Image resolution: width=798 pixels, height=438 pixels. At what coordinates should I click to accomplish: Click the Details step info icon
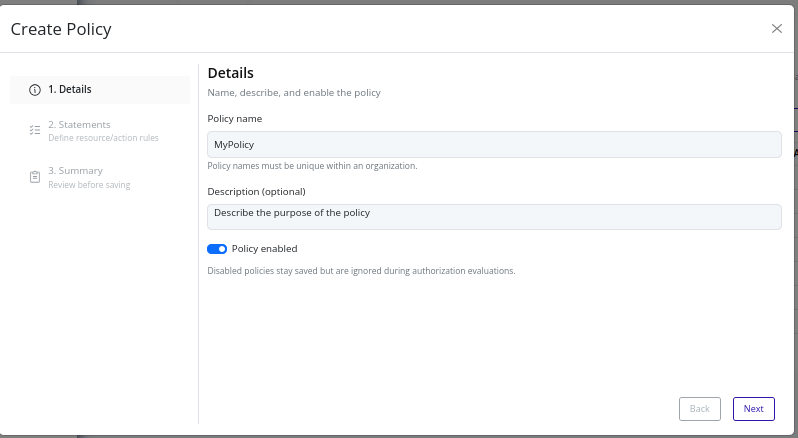coord(35,90)
